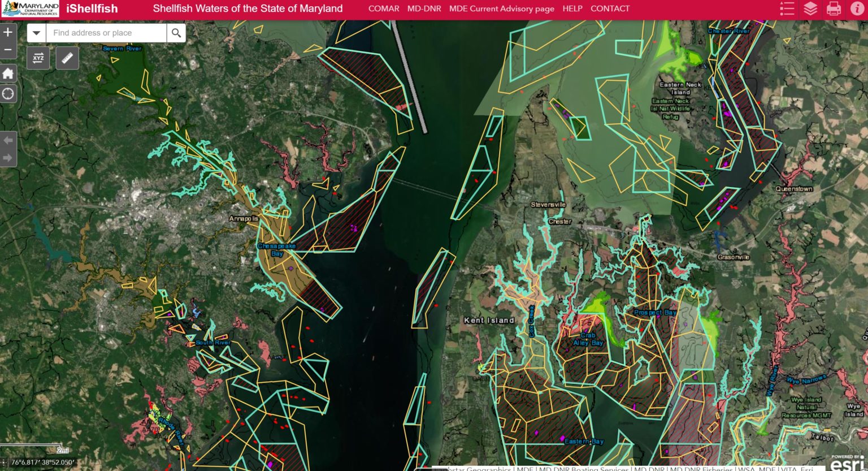The width and height of the screenshot is (868, 471).
Task: Zoom out with the minus button
Action: (x=8, y=50)
